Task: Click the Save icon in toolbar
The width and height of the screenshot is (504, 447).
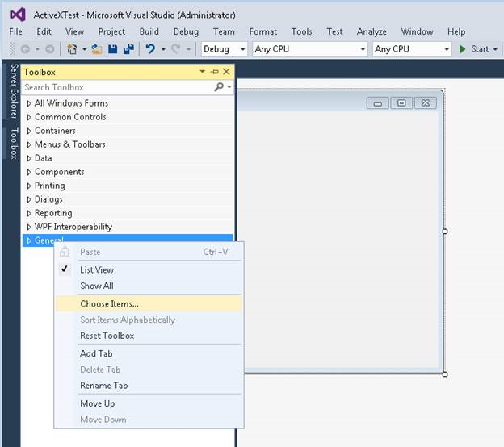Action: [x=113, y=49]
